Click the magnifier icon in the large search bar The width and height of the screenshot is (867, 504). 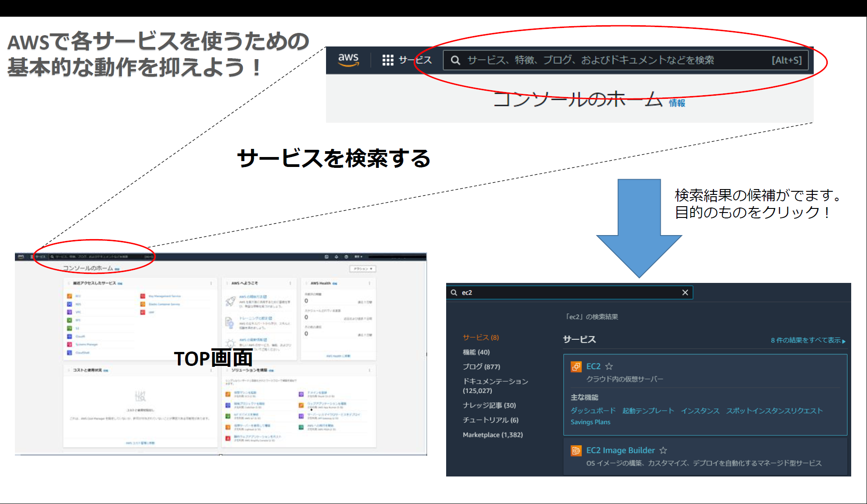point(455,60)
